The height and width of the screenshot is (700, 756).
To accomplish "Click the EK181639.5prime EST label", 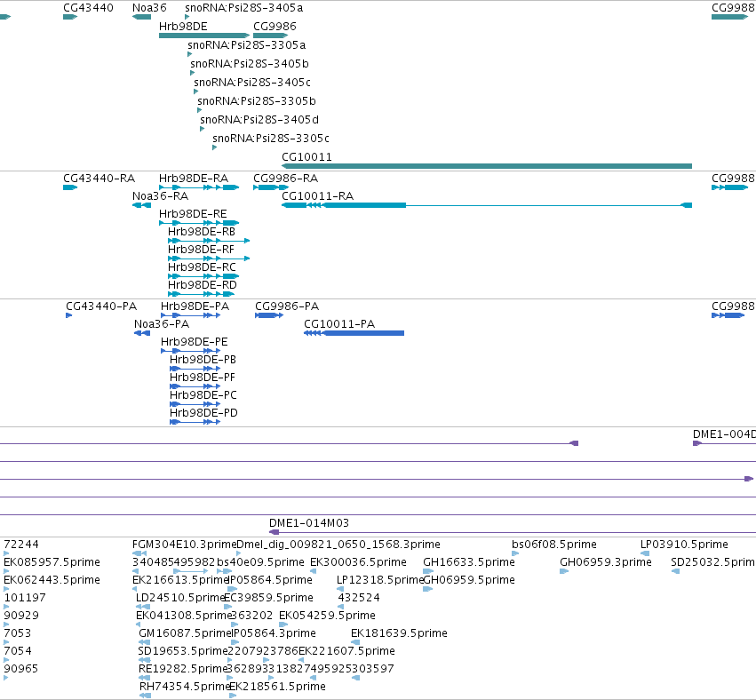I will 399,633.
